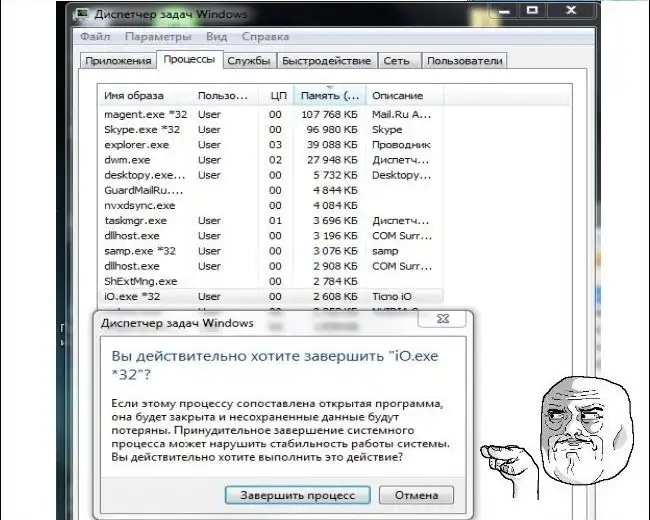Screen dimensions: 650x520
Task: Go to the Быстродействие tab
Action: 326,61
